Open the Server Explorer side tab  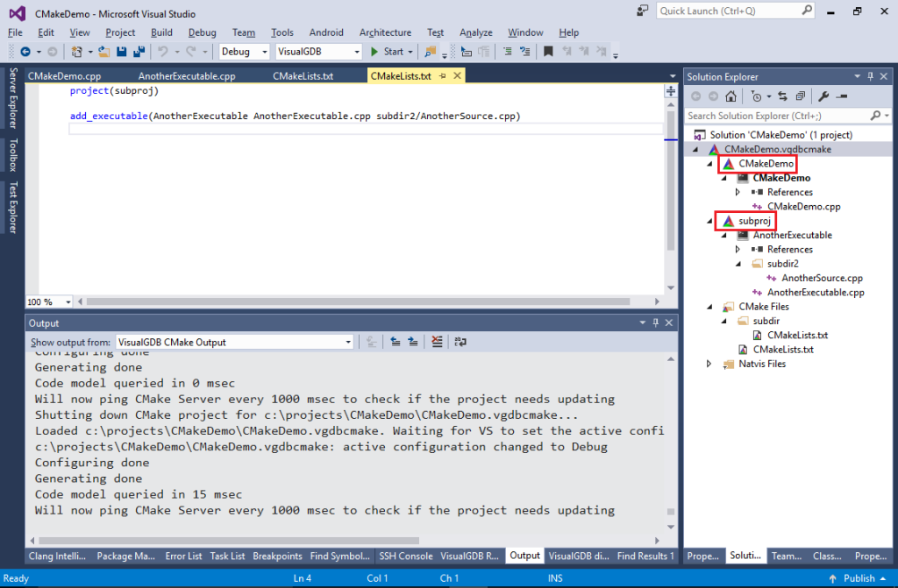(12, 98)
